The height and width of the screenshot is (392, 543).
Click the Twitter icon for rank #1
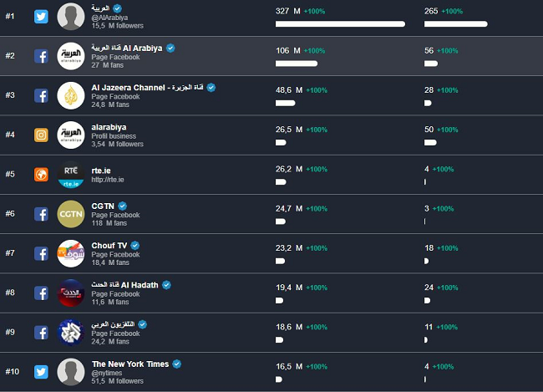click(x=41, y=18)
